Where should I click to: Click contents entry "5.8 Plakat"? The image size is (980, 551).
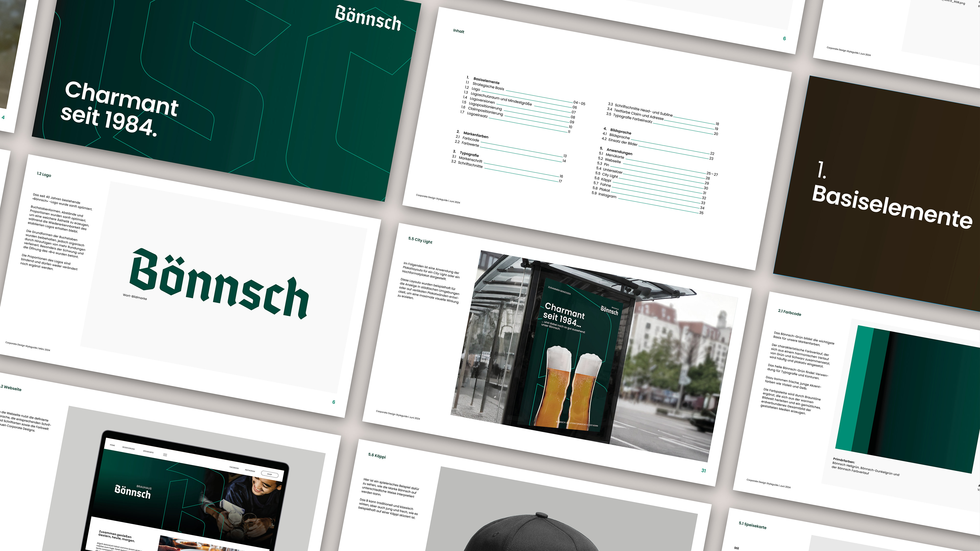point(601,189)
